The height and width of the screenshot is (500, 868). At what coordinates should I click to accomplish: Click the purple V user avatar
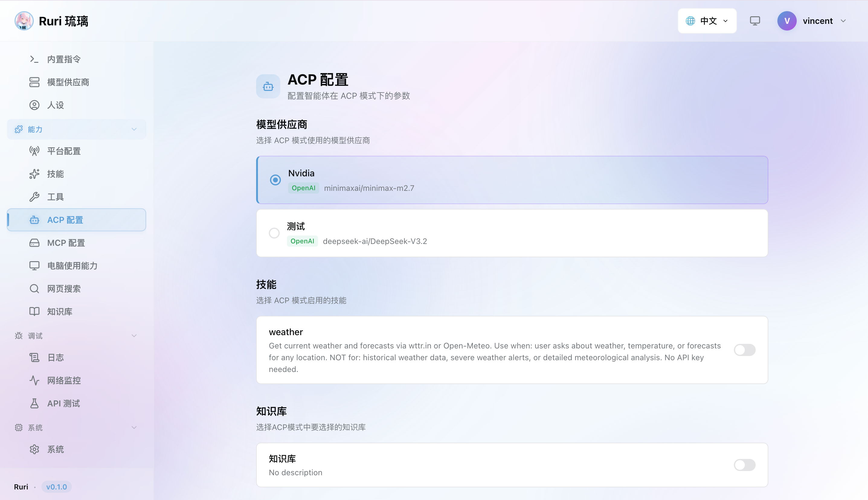(786, 21)
